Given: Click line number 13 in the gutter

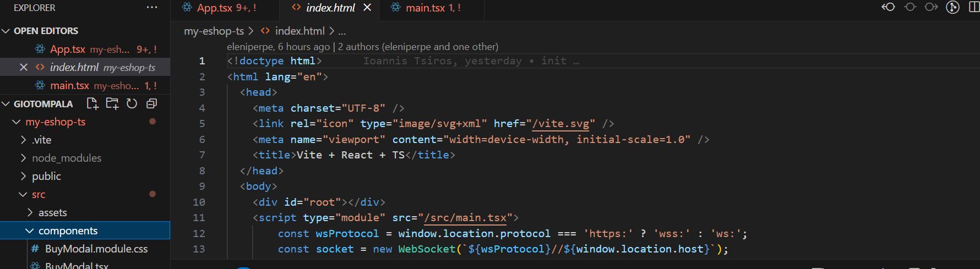Looking at the screenshot, I should [199, 249].
